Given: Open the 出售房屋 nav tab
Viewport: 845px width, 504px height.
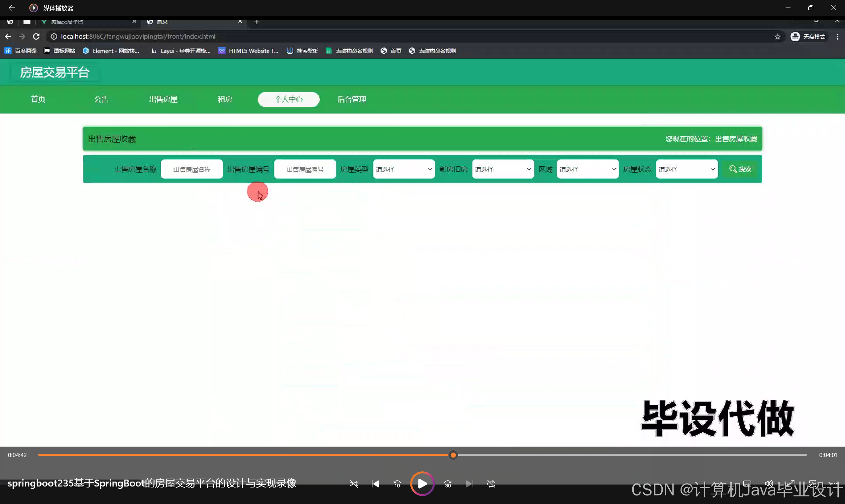Looking at the screenshot, I should 163,99.
